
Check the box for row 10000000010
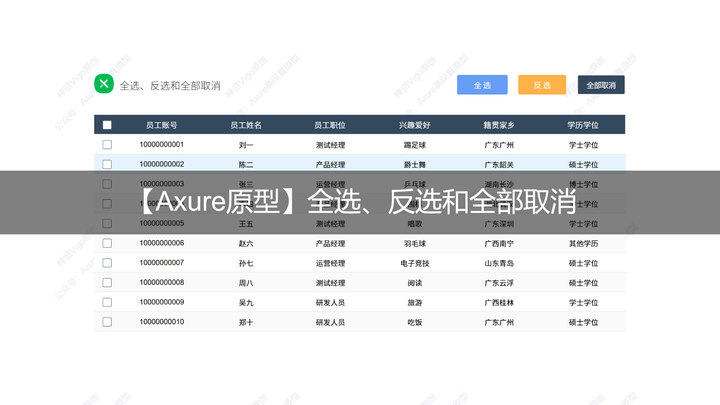pyautogui.click(x=107, y=322)
